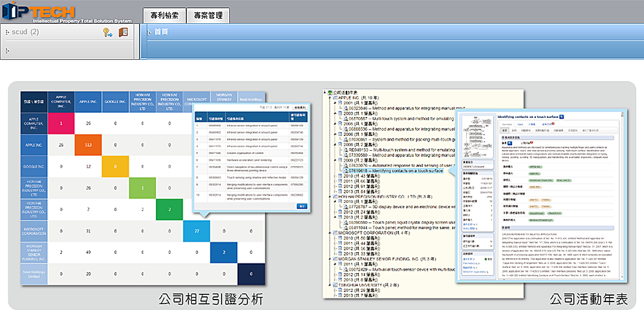This screenshot has width=644, height=335.
Task: Click the light green cell showing 1
Action: 142,188
